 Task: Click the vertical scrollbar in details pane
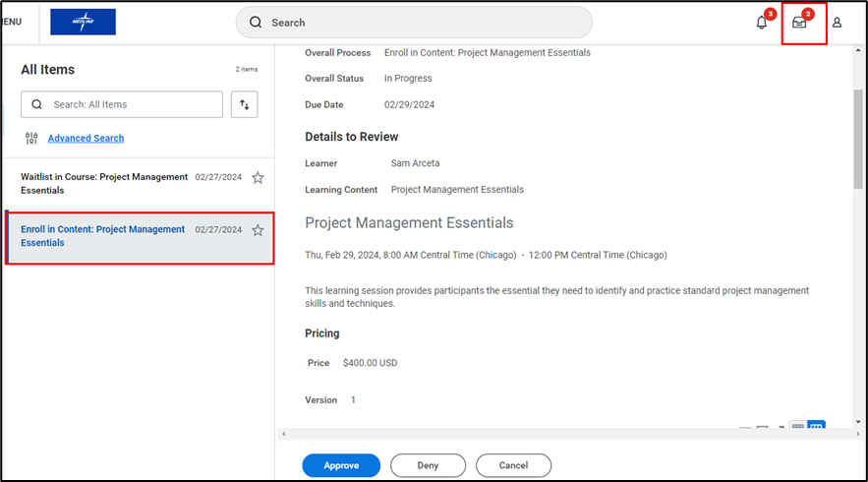click(x=857, y=138)
